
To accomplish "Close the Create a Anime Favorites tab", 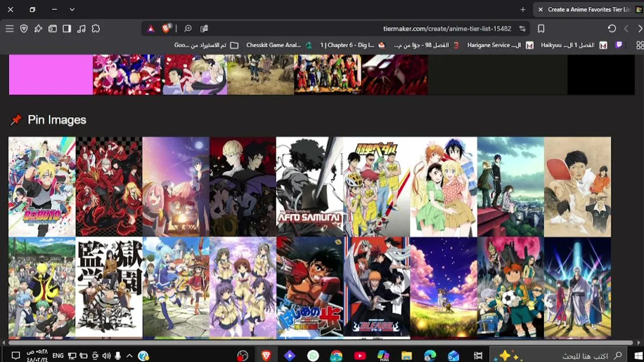I will click(540, 10).
